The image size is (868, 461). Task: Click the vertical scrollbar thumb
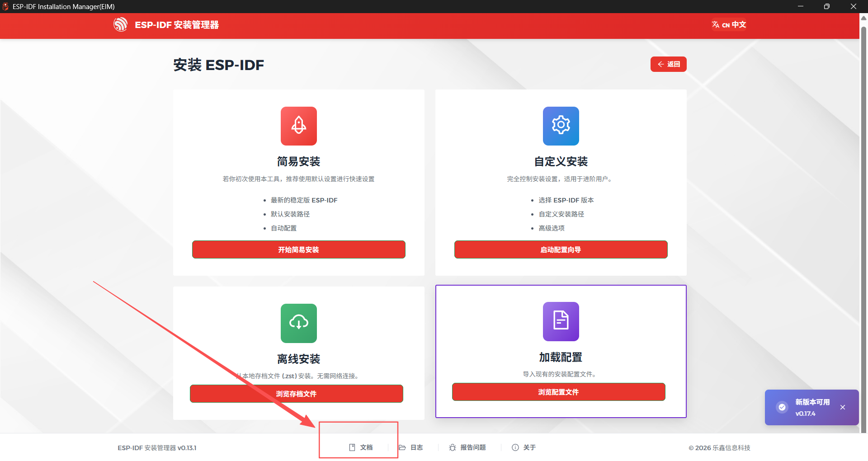(863, 230)
